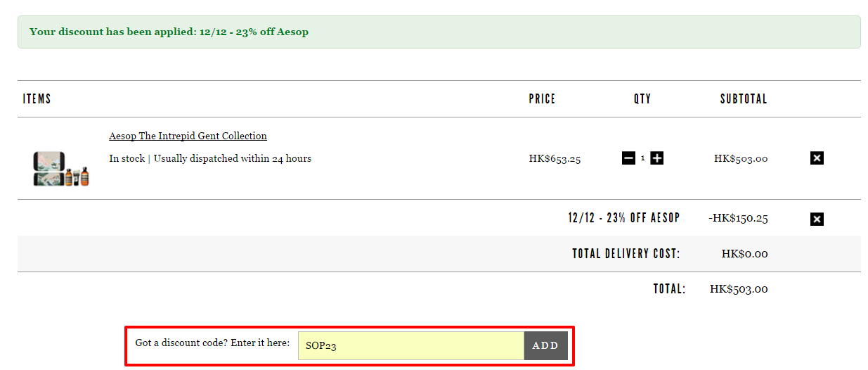Click the quantity value 1
The image size is (868, 370).
tap(642, 159)
